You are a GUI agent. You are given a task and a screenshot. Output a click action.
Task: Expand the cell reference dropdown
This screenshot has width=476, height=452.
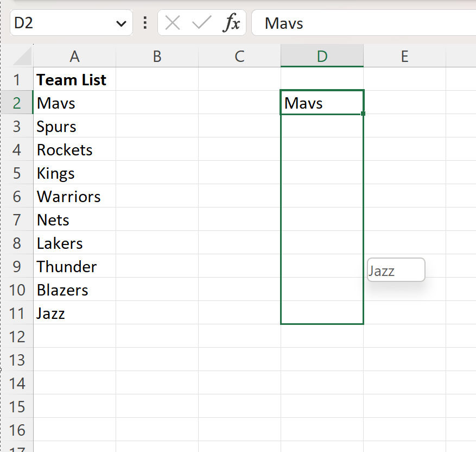pyautogui.click(x=122, y=23)
